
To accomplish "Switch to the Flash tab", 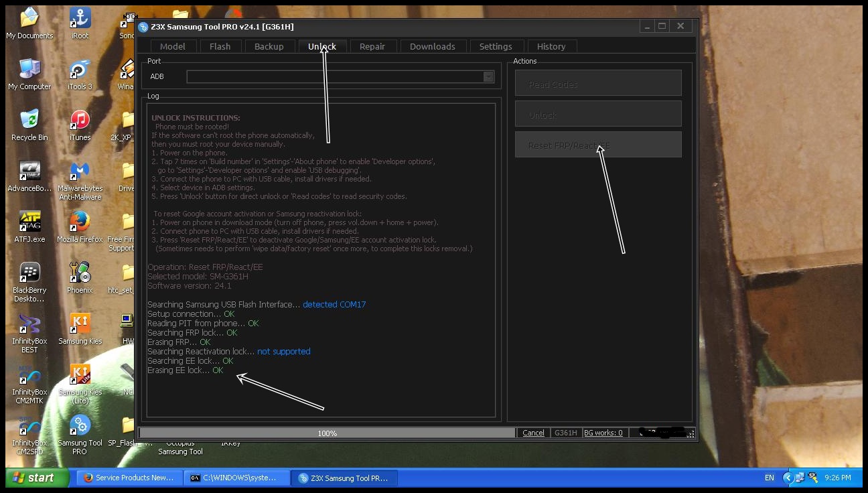I will [x=220, y=46].
